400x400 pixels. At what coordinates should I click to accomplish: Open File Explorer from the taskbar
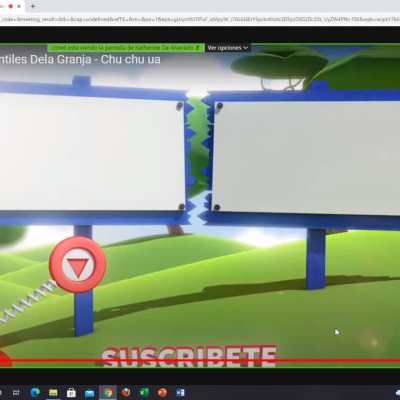(53, 392)
